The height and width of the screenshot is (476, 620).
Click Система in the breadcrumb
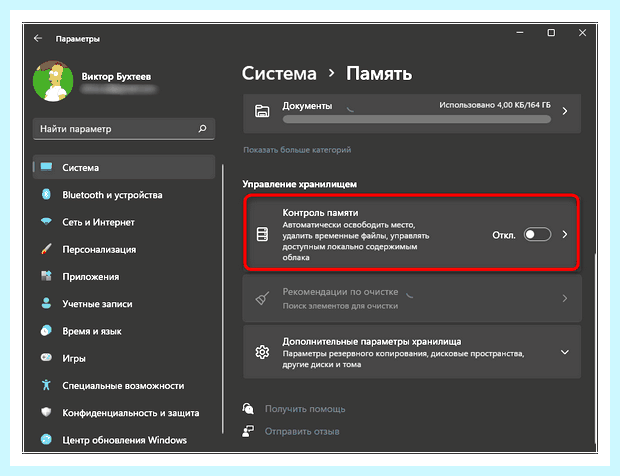pyautogui.click(x=279, y=74)
